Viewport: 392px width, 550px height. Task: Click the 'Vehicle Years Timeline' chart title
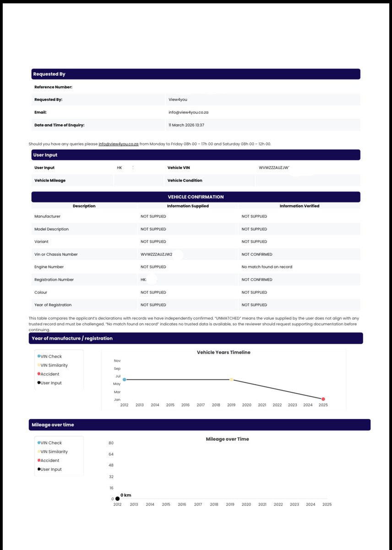pyautogui.click(x=223, y=352)
